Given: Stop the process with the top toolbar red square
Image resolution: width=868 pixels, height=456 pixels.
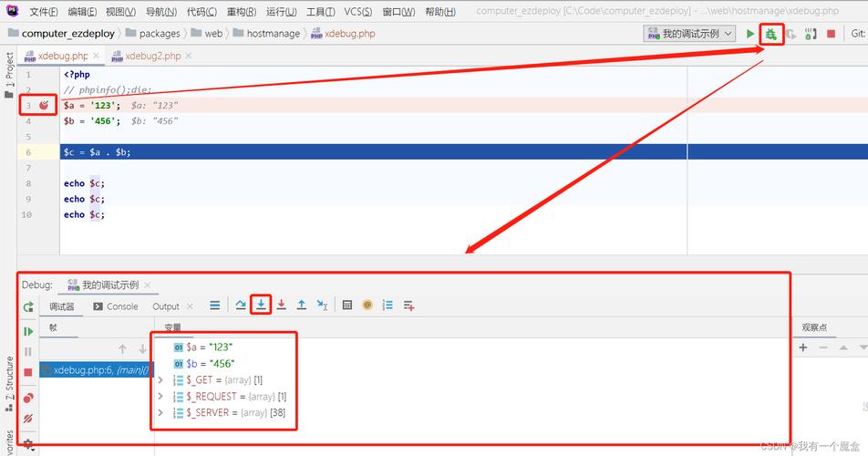Looking at the screenshot, I should (831, 34).
